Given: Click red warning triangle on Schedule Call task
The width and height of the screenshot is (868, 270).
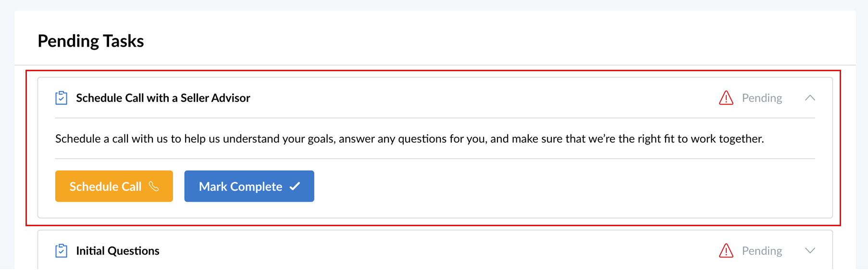Looking at the screenshot, I should coord(726,98).
